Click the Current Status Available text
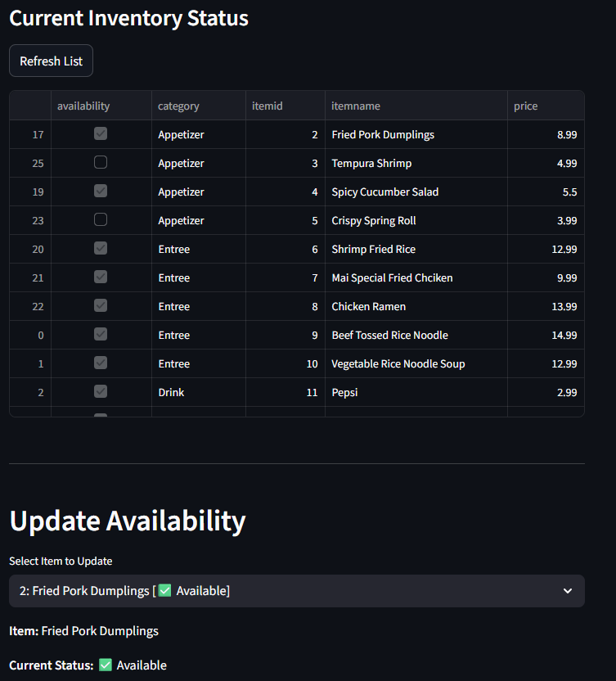 88,665
